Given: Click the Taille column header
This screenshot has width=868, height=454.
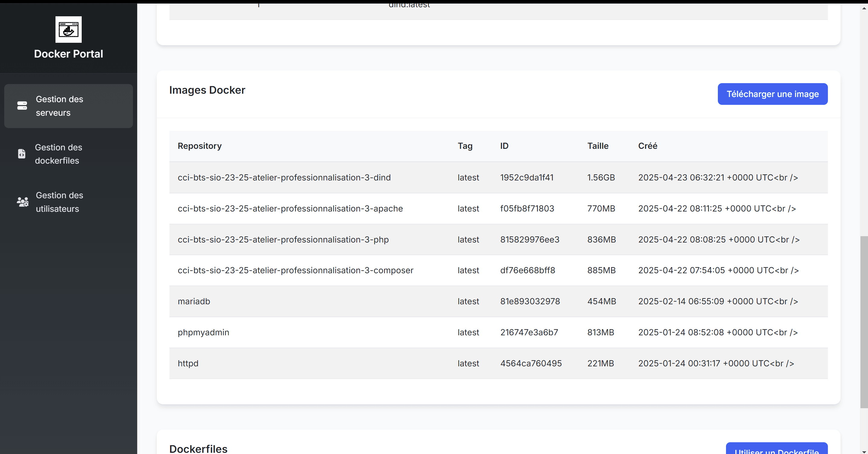Looking at the screenshot, I should tap(598, 146).
